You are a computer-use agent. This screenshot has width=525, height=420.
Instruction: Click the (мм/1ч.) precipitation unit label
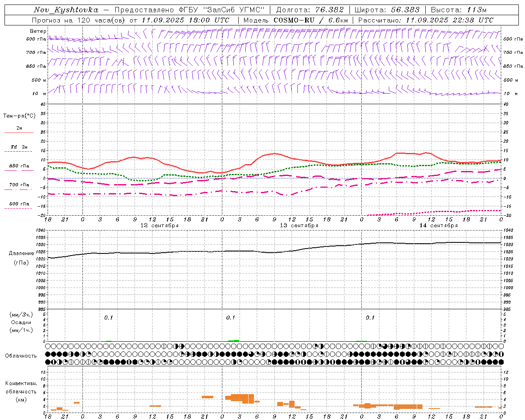(21, 330)
